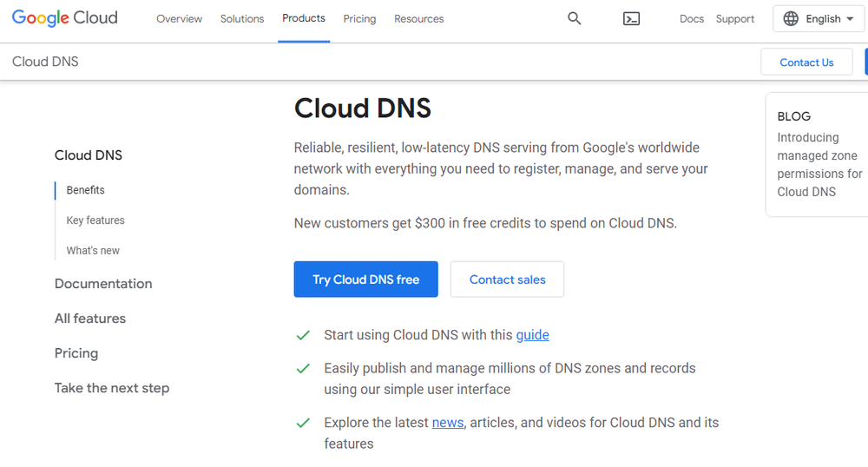
Task: Follow the news hyperlink
Action: [x=448, y=422]
